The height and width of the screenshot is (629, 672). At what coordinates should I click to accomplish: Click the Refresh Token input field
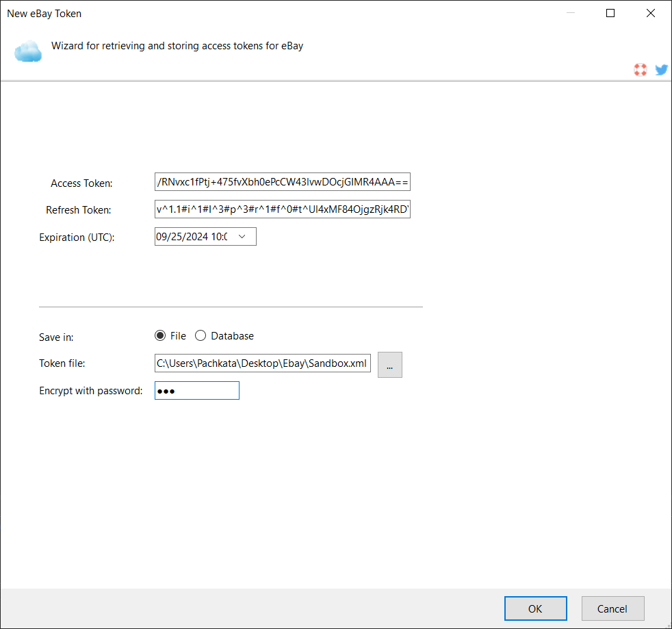[x=283, y=209]
